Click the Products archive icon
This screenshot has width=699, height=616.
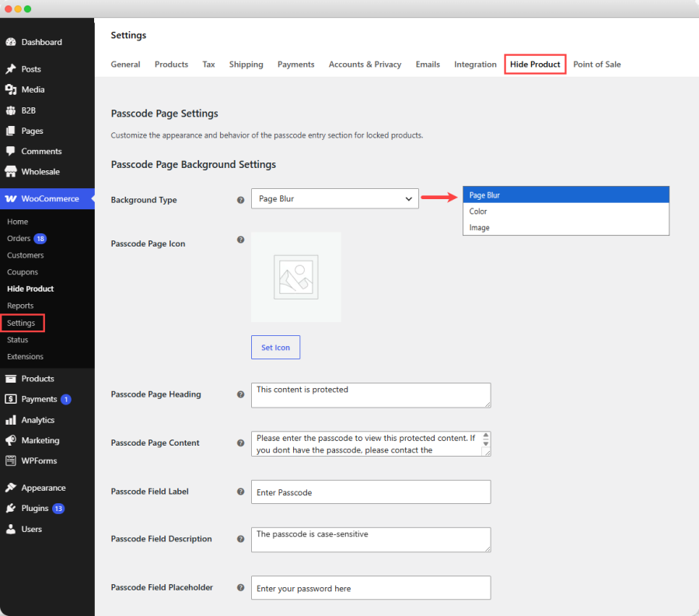[11, 379]
